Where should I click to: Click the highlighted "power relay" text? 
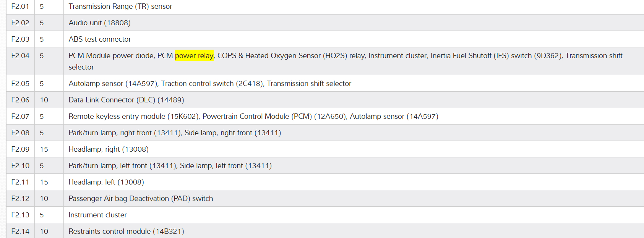pos(194,56)
